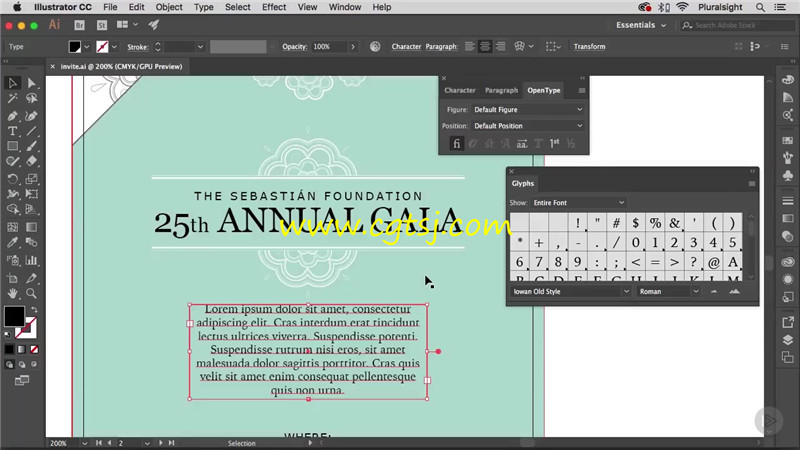Zoom in glyph display with large mountains
This screenshot has height=450, width=800.
click(734, 291)
